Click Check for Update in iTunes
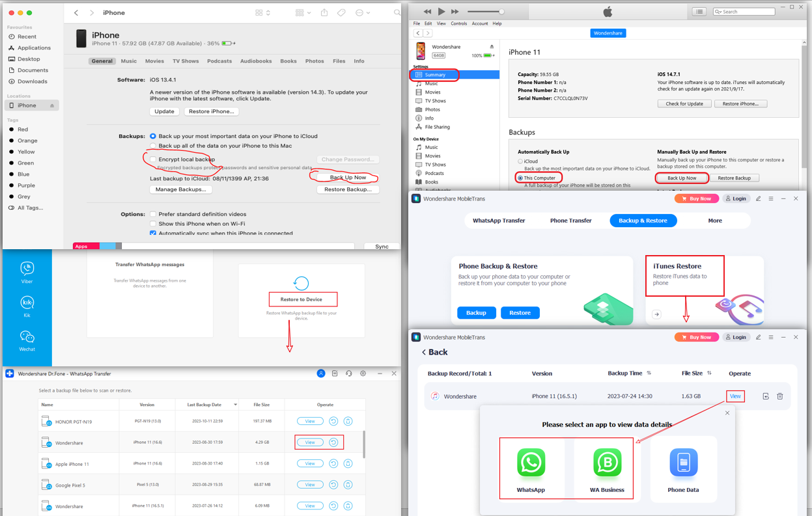This screenshot has height=516, width=812. pyautogui.click(x=684, y=103)
